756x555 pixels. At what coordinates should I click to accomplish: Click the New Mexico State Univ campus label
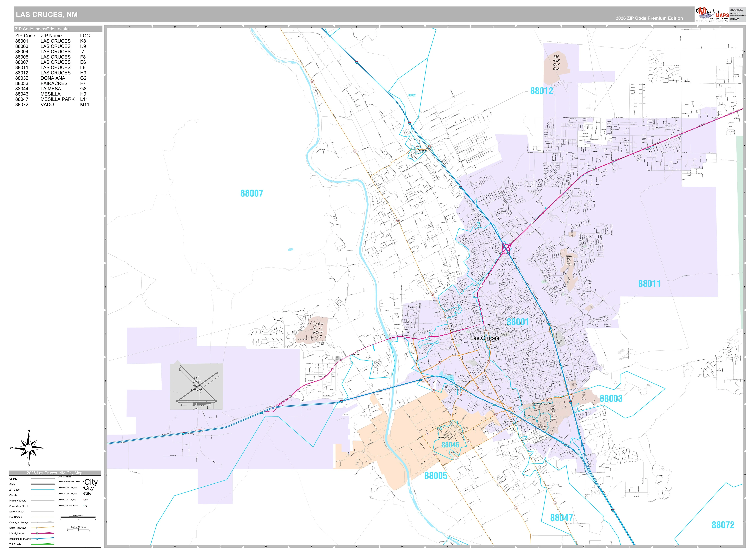553,413
